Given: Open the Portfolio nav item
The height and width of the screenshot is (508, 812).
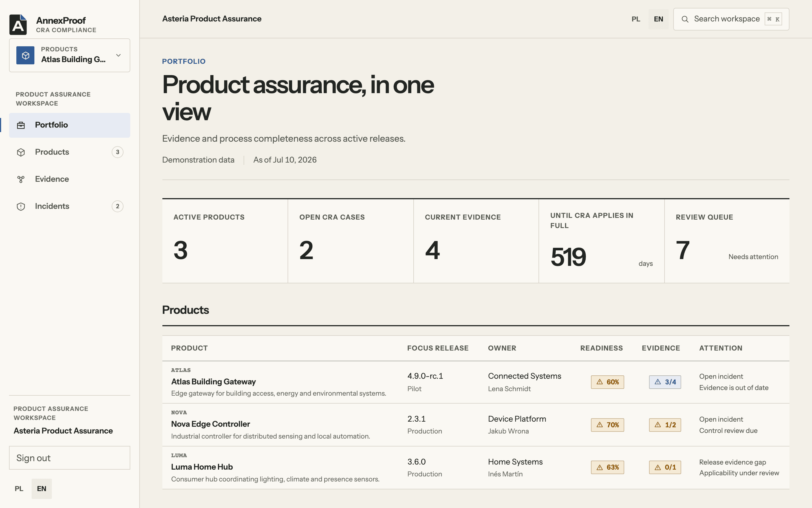Looking at the screenshot, I should coord(69,125).
